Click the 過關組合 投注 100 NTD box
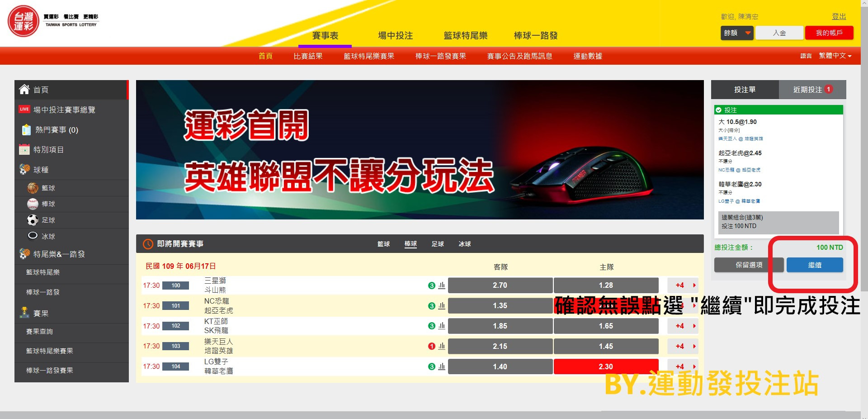Screen dimensions: 868x419 778,222
